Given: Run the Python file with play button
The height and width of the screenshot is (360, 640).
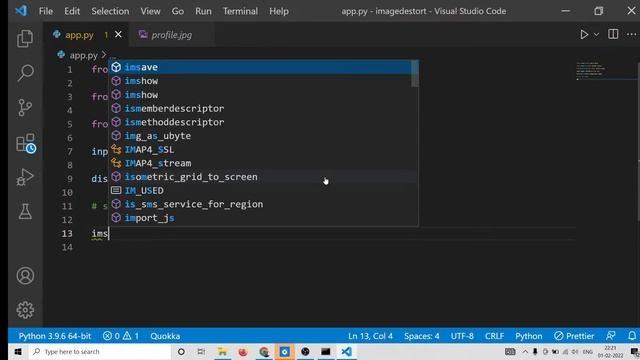Looking at the screenshot, I should coord(584,35).
